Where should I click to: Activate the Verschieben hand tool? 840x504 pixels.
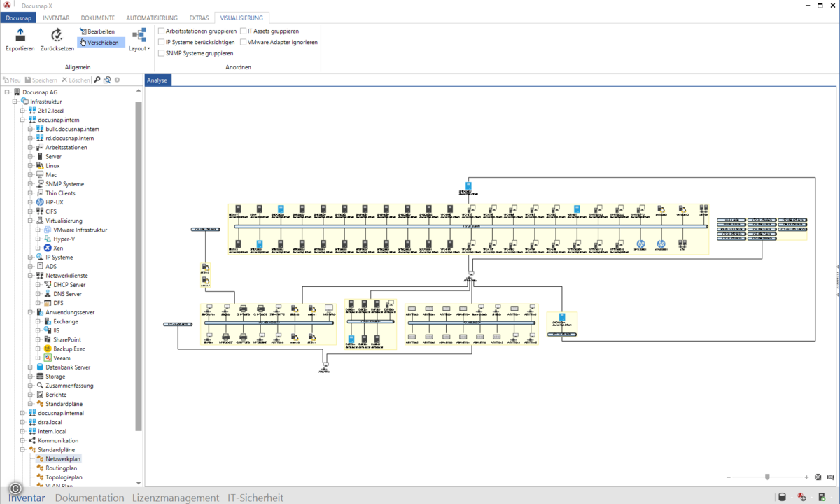[101, 43]
